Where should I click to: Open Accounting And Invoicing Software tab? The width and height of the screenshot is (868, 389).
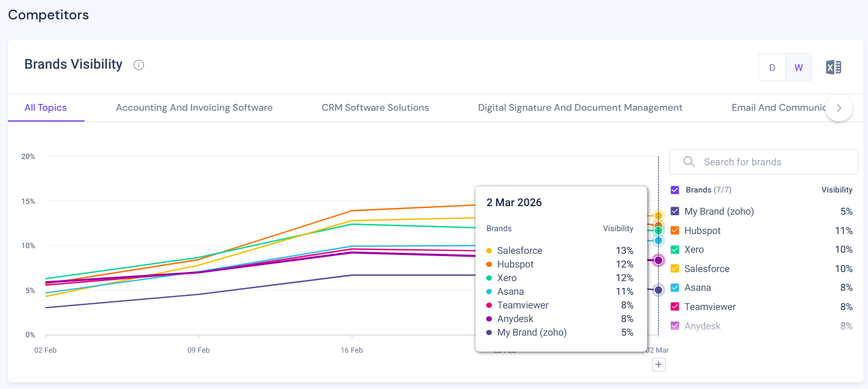coord(194,107)
